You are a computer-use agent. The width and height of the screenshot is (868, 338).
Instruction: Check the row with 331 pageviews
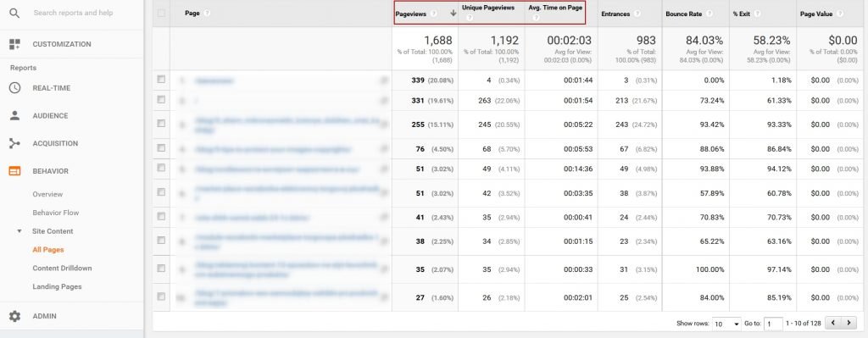pyautogui.click(x=161, y=100)
